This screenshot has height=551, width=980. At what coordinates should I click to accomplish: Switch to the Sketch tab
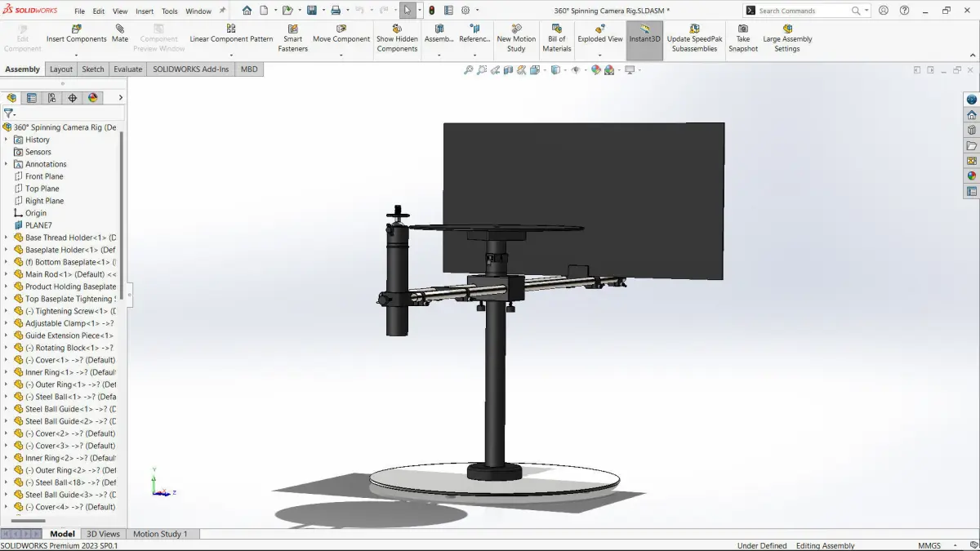(93, 69)
